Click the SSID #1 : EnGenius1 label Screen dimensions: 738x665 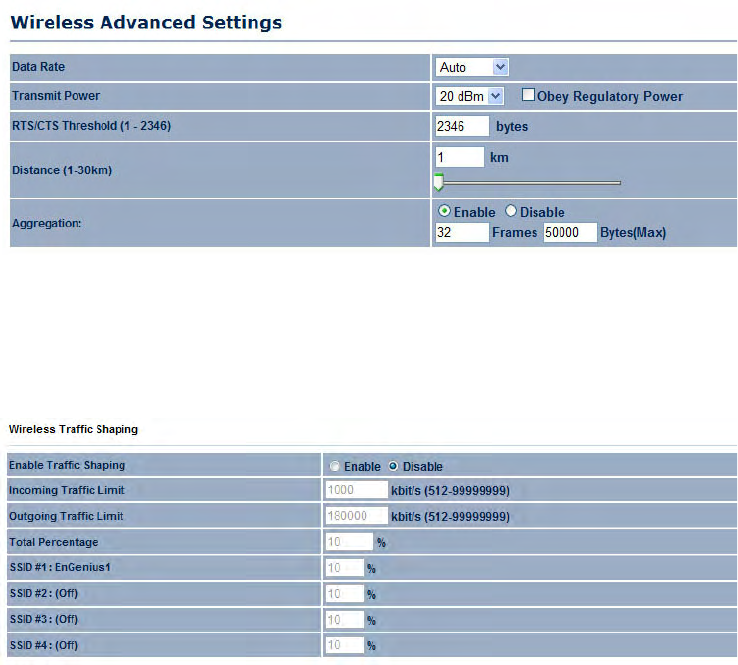60,567
